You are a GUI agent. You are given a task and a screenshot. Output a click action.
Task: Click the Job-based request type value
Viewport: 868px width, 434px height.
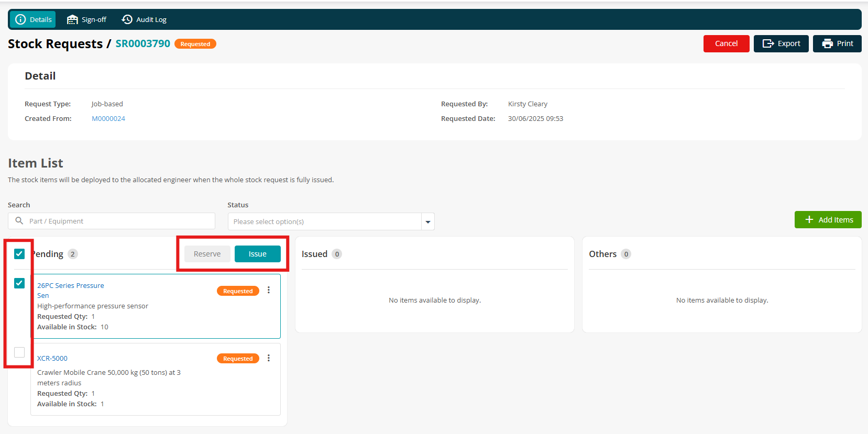click(x=107, y=104)
